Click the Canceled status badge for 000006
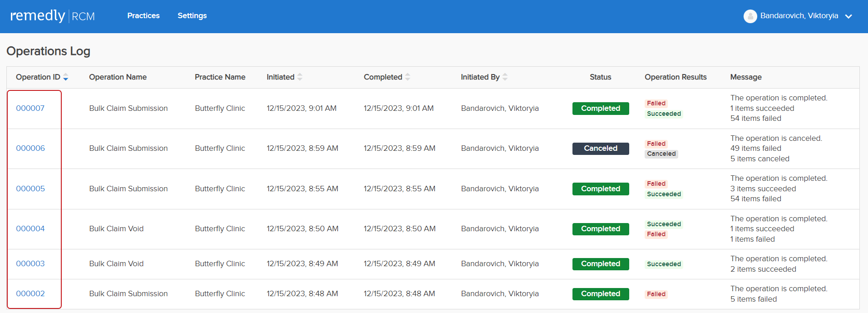Screen dimensions: 868x313 tap(601, 149)
